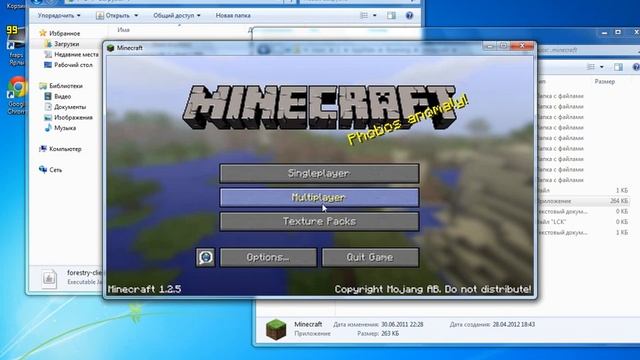The image size is (640, 360).
Task: Click the language globe icon button
Action: point(205,258)
